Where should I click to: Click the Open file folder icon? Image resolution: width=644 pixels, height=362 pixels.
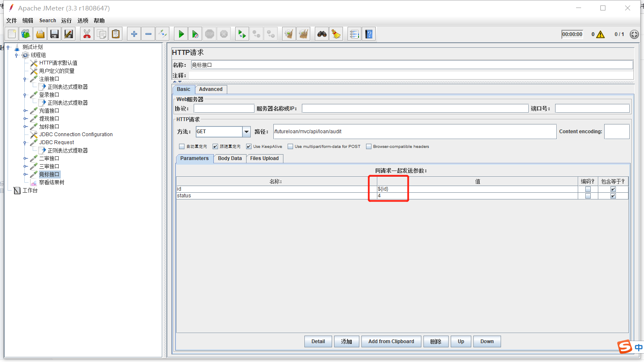[40, 34]
